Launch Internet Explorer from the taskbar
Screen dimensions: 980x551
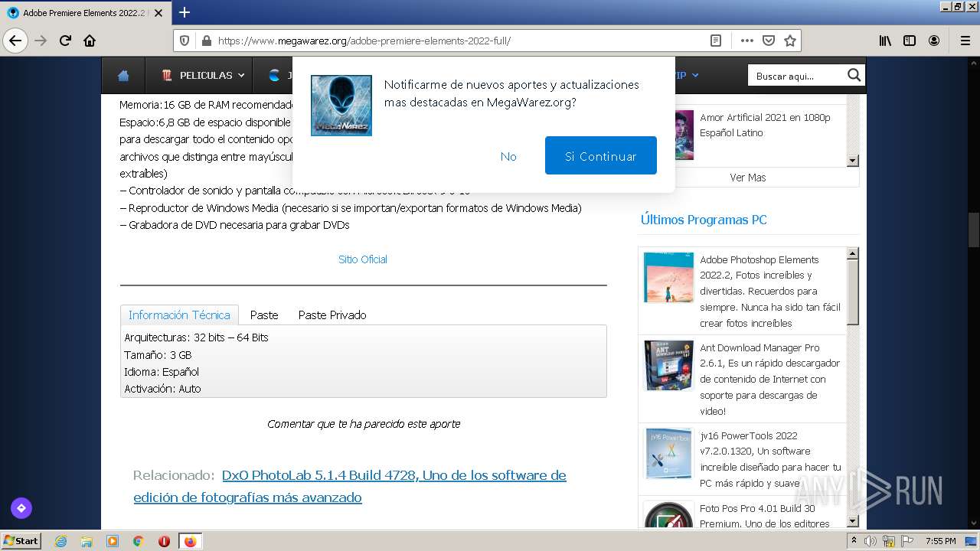tap(60, 541)
